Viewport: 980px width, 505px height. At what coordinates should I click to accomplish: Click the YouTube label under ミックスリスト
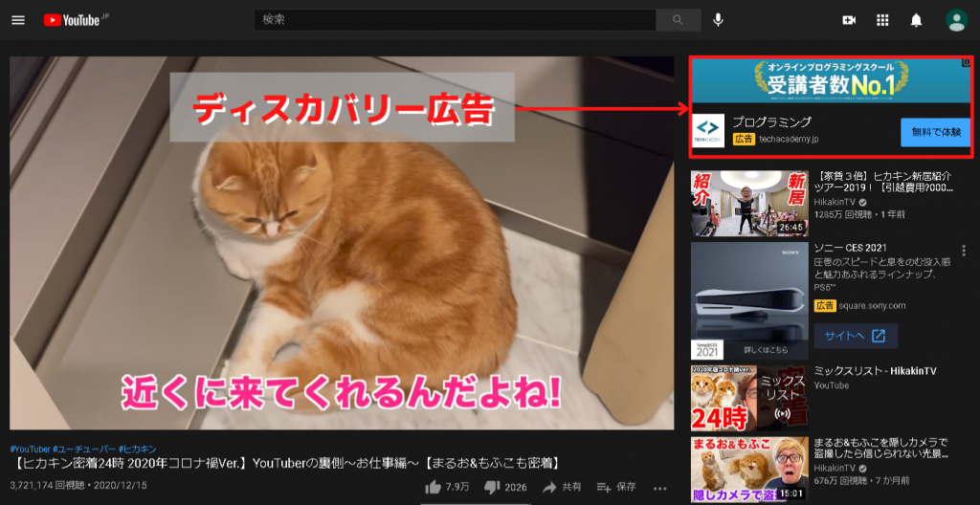coord(832,385)
